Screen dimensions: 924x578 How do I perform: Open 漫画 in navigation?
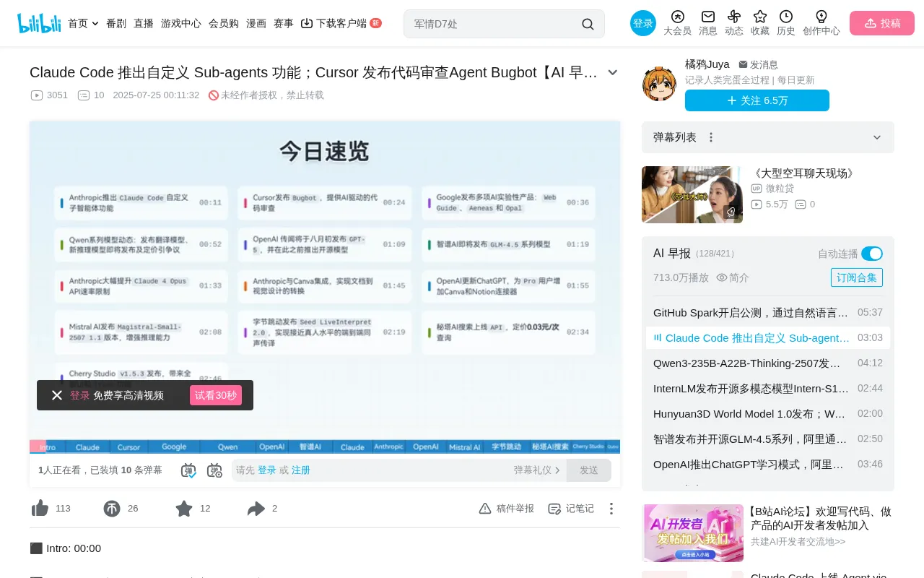tap(256, 23)
